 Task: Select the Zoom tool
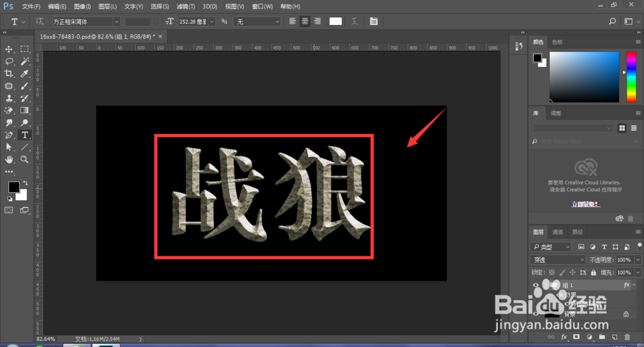coord(24,159)
